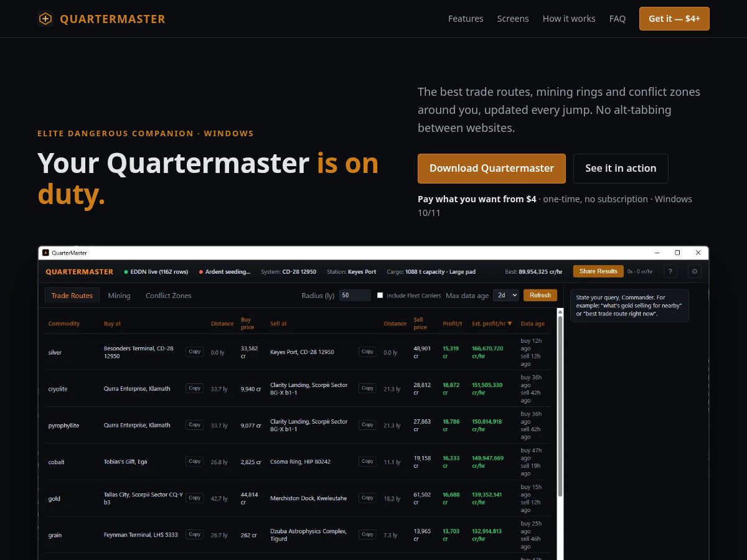Click the Sell price column header
747x560 pixels.
420,324
